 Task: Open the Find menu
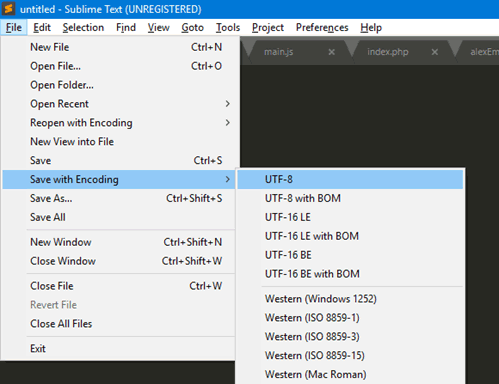coord(126,27)
